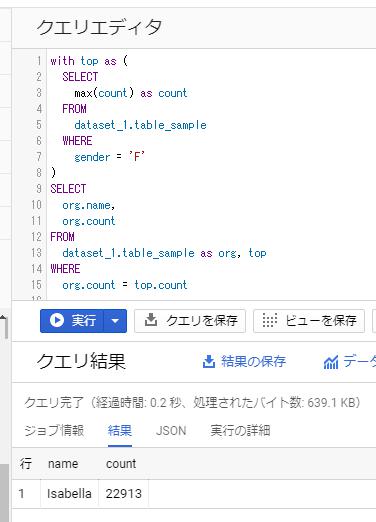
Task: Click the download icon on クエリを保存
Action: click(x=151, y=320)
